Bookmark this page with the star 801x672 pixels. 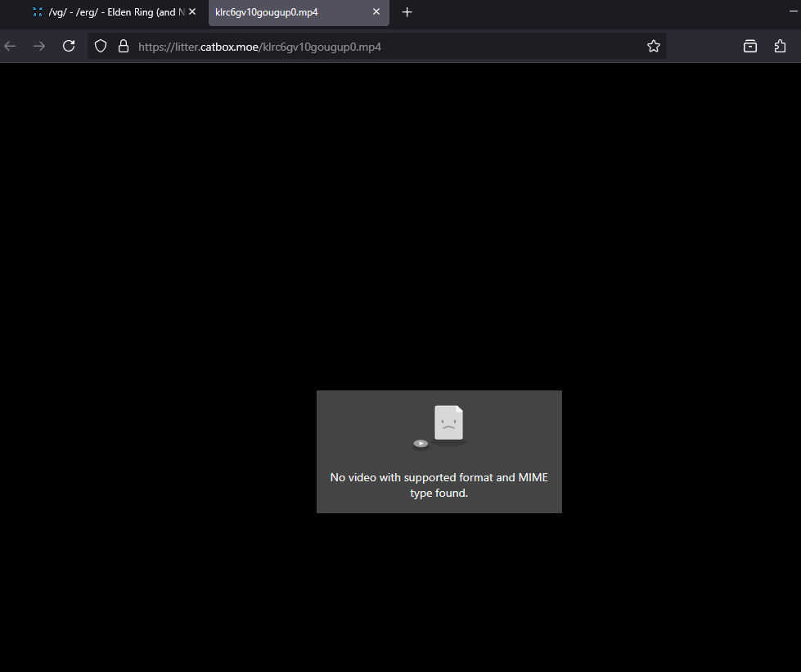654,47
